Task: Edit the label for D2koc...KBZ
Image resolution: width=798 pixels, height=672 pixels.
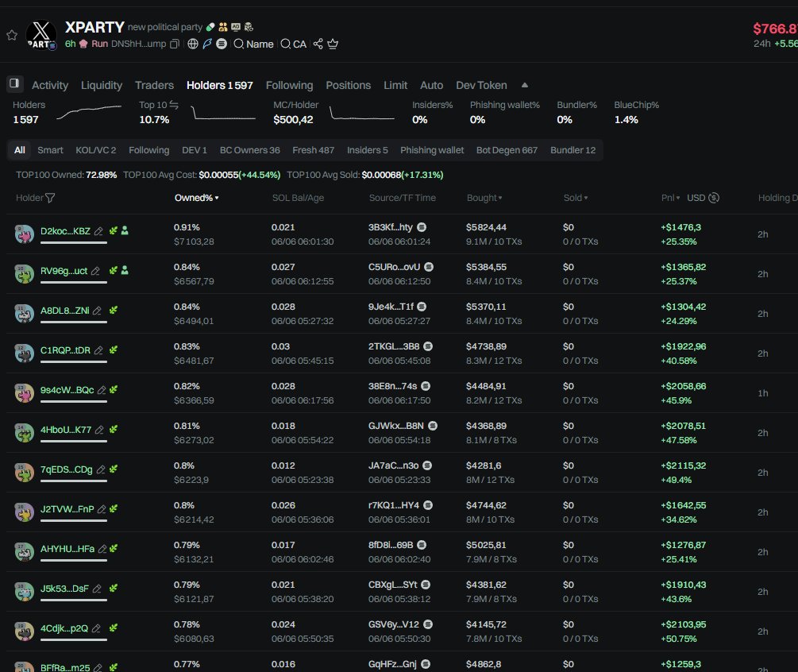Action: [98, 231]
